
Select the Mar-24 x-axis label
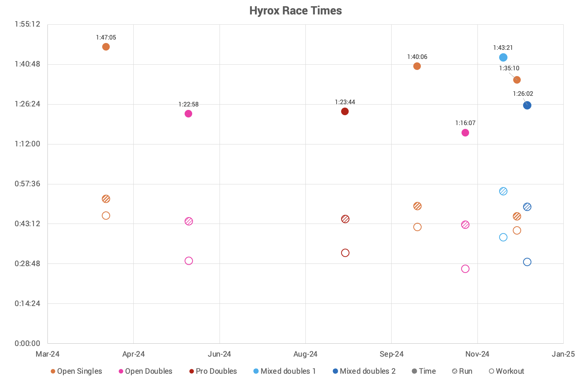(x=47, y=354)
